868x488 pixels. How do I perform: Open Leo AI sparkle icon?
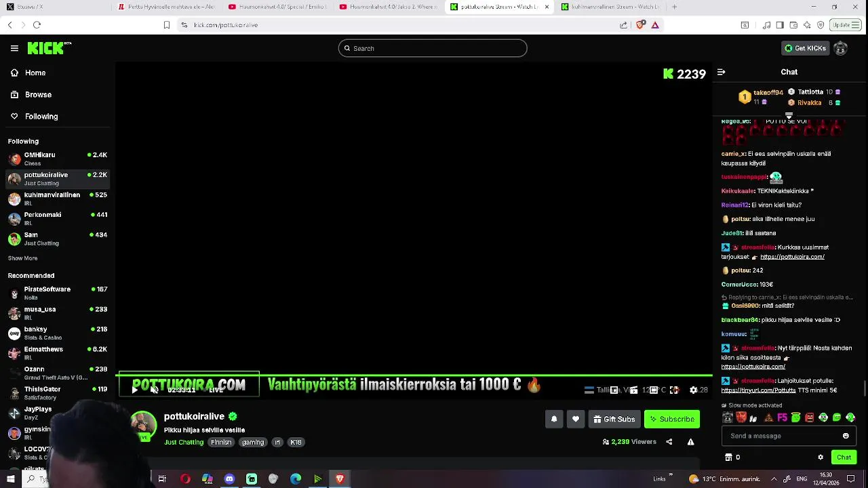click(x=807, y=25)
